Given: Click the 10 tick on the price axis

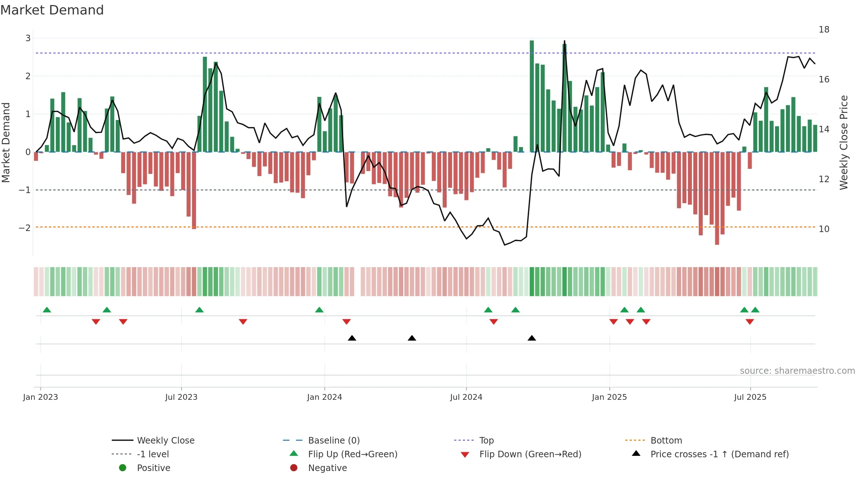Looking at the screenshot, I should 824,229.
